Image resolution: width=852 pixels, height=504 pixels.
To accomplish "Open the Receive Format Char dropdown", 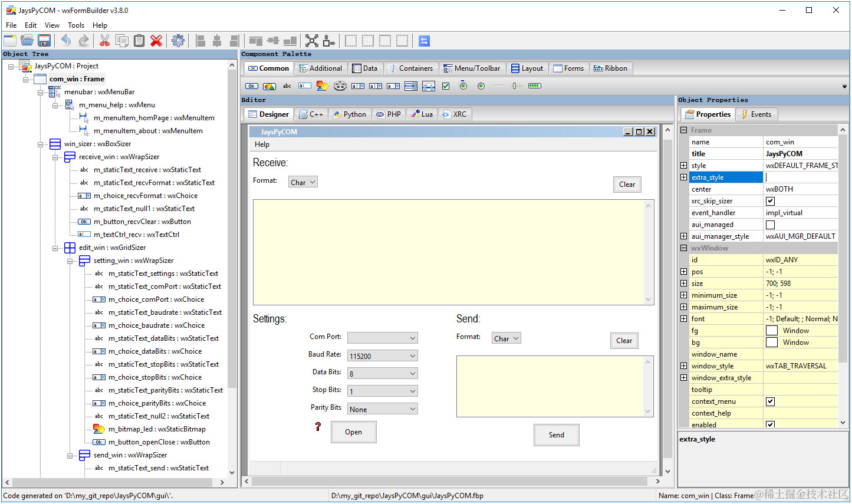I will (x=303, y=182).
